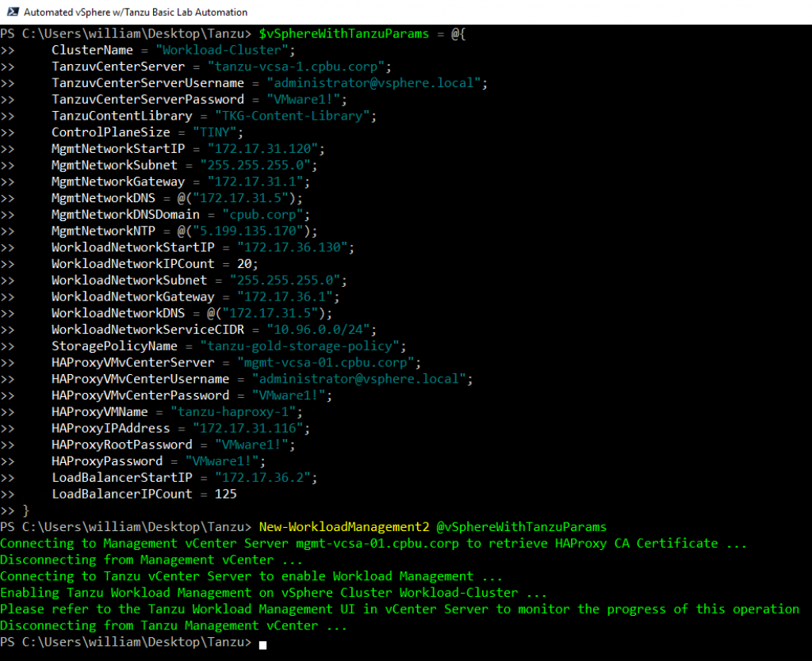
Task: Click the value "tanzu-gold-storage-policy"
Action: [299, 346]
